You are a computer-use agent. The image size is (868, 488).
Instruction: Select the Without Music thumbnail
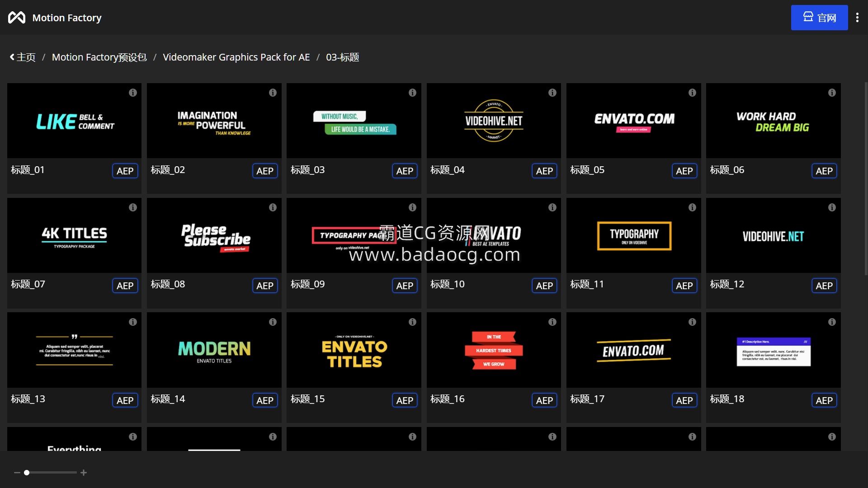point(354,121)
